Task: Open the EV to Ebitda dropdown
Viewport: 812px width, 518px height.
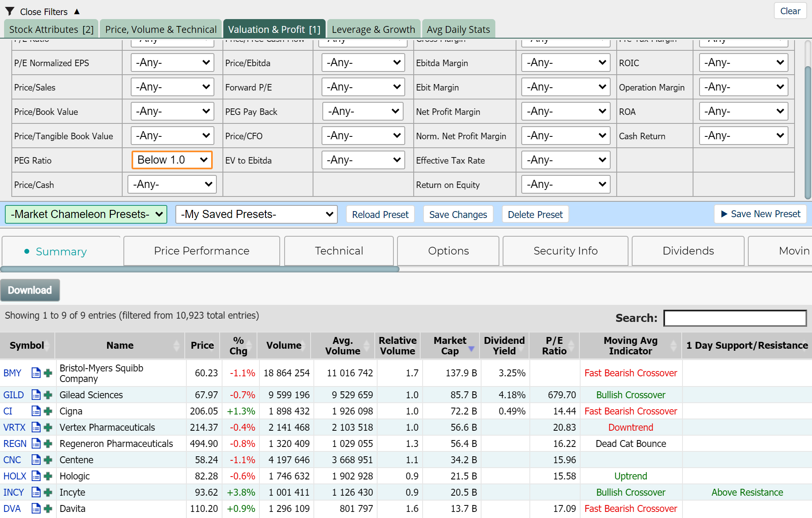Action: tap(363, 160)
